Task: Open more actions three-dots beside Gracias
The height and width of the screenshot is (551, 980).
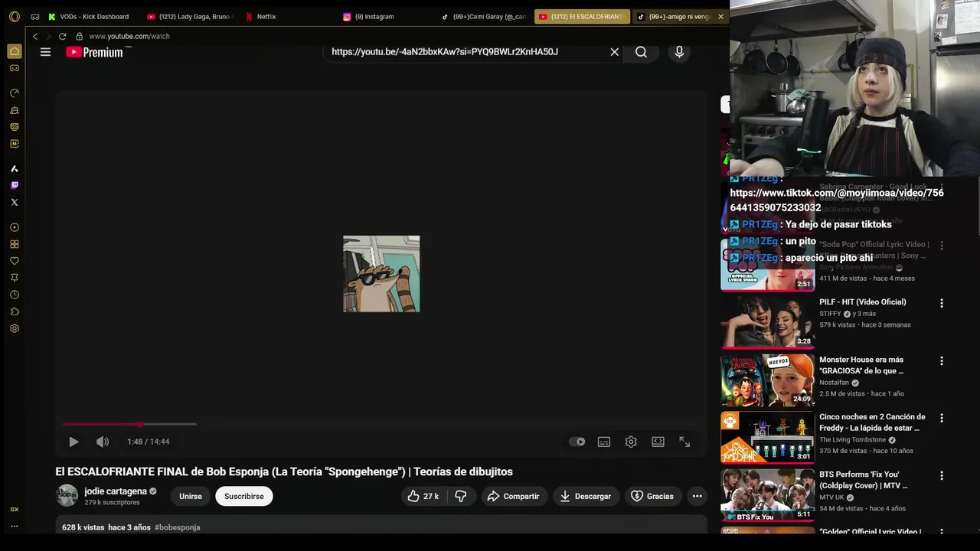Action: click(697, 496)
